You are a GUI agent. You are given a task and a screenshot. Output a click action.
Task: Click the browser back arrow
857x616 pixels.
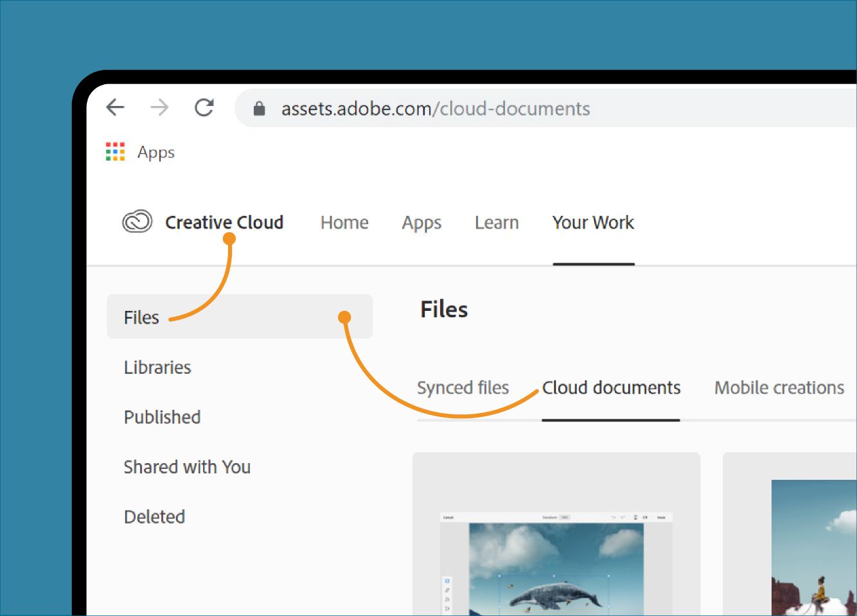click(116, 107)
